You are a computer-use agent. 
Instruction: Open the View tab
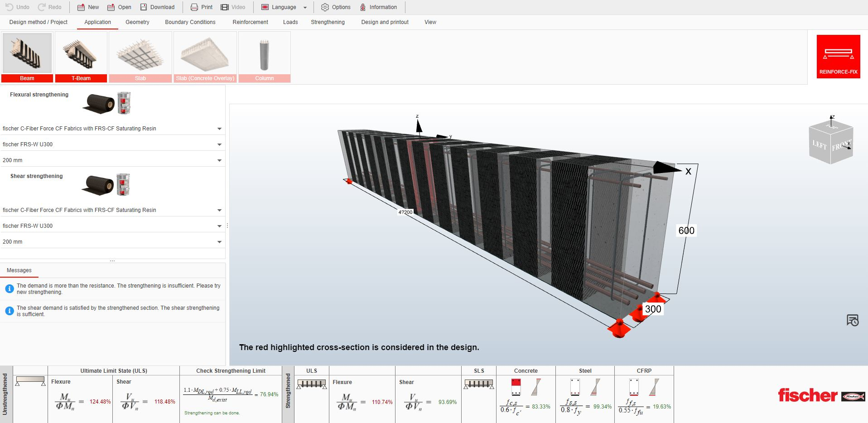pos(430,22)
